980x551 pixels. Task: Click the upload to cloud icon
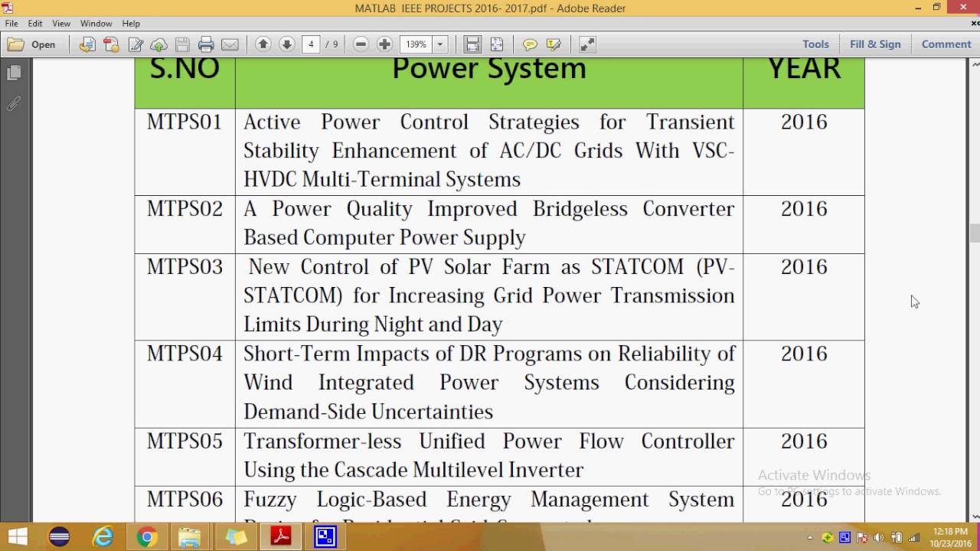click(158, 44)
